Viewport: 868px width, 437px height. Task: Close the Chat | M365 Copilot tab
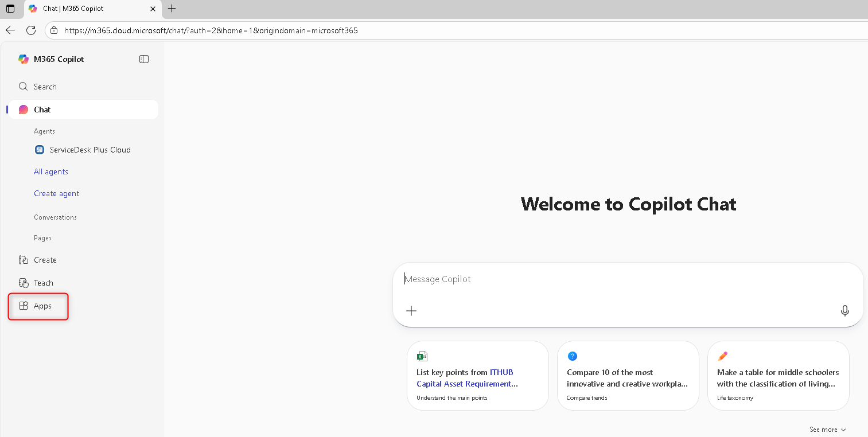(x=152, y=9)
